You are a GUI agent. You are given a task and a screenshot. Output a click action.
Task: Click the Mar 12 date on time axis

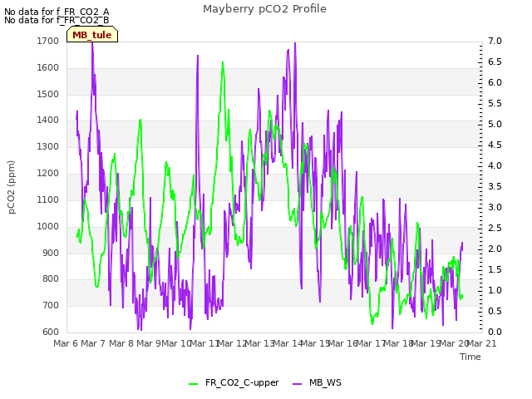tap(232, 343)
